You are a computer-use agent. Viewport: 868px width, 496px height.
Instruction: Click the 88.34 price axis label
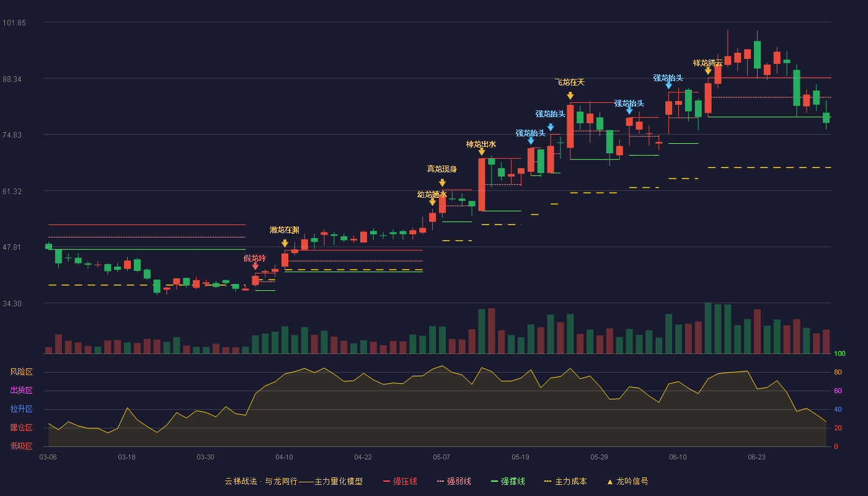coord(12,79)
